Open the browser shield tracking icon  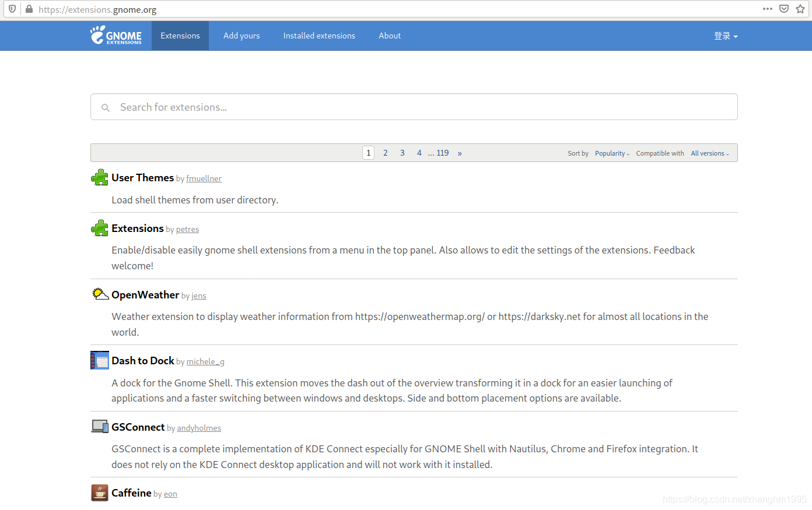click(x=12, y=9)
